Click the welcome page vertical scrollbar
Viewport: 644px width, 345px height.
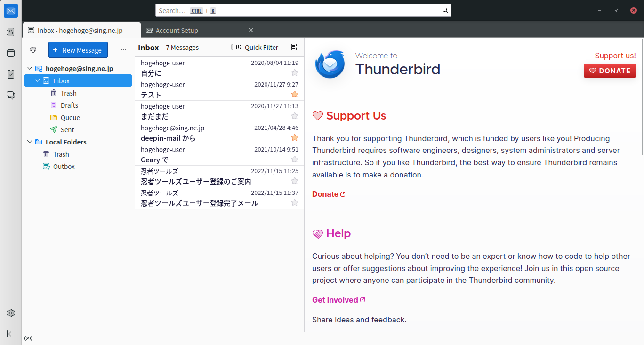642,96
